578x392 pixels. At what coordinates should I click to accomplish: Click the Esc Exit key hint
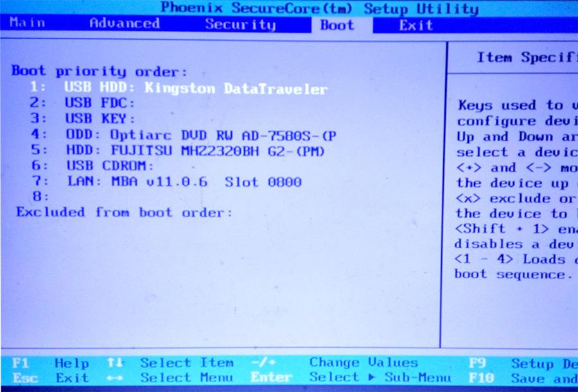[x=50, y=378]
